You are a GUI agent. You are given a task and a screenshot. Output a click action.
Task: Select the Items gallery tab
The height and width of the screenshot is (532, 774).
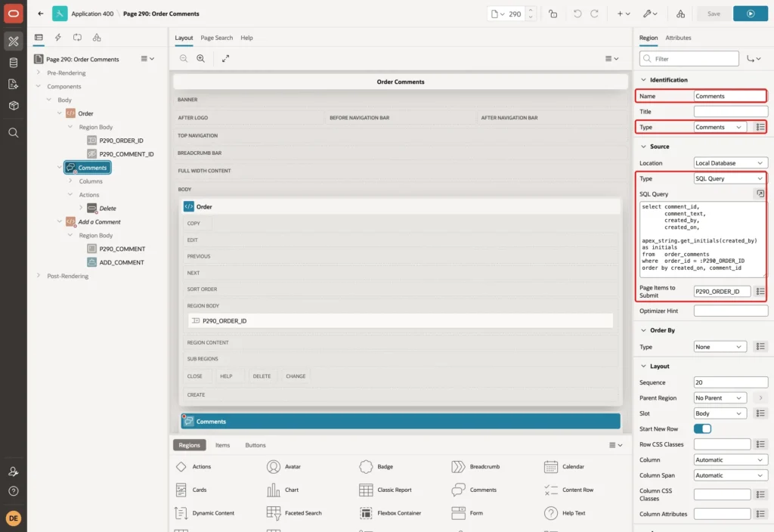(x=223, y=445)
